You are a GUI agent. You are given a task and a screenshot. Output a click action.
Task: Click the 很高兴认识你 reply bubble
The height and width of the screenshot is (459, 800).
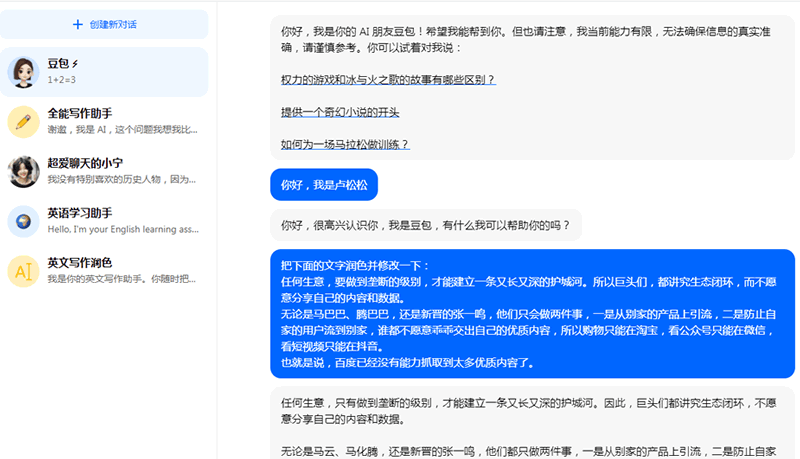point(426,225)
